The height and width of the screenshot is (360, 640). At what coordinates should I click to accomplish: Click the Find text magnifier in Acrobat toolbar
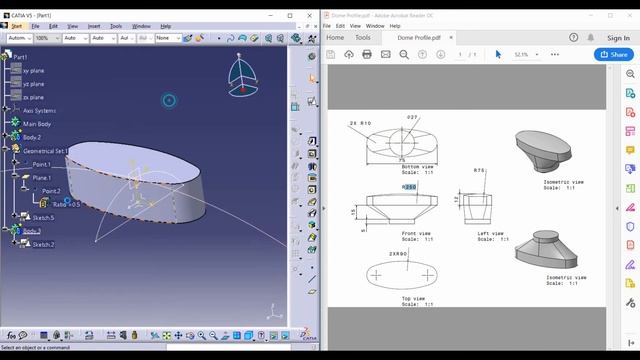tap(404, 54)
